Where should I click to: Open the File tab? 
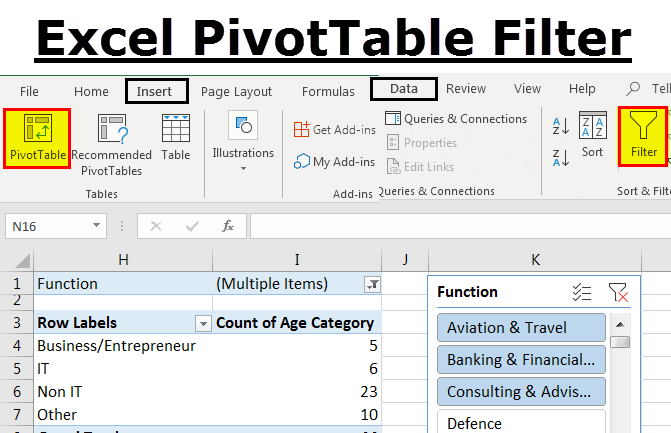(x=29, y=91)
